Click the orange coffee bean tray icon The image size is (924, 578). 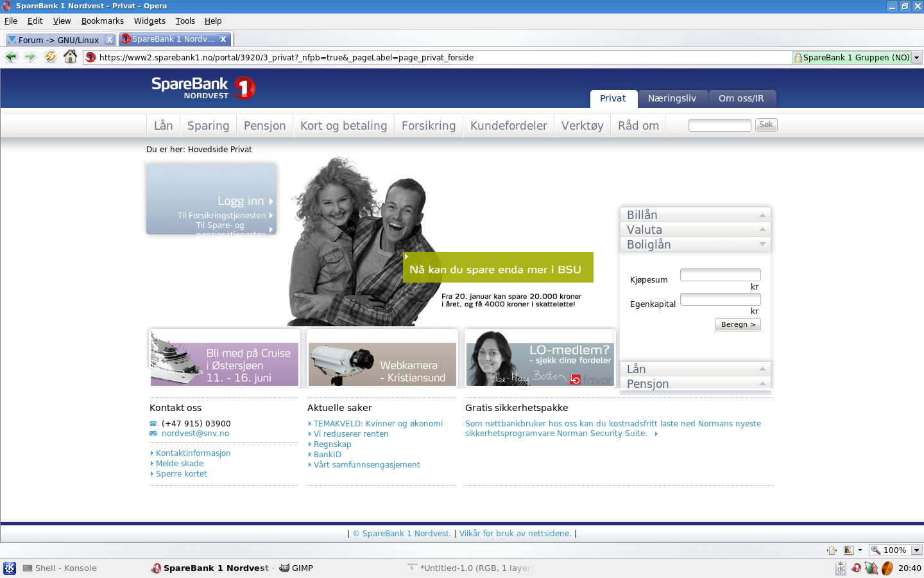(887, 568)
